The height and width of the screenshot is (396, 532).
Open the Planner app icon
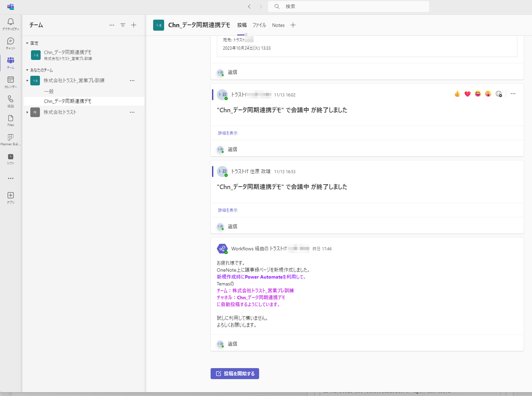(11, 139)
